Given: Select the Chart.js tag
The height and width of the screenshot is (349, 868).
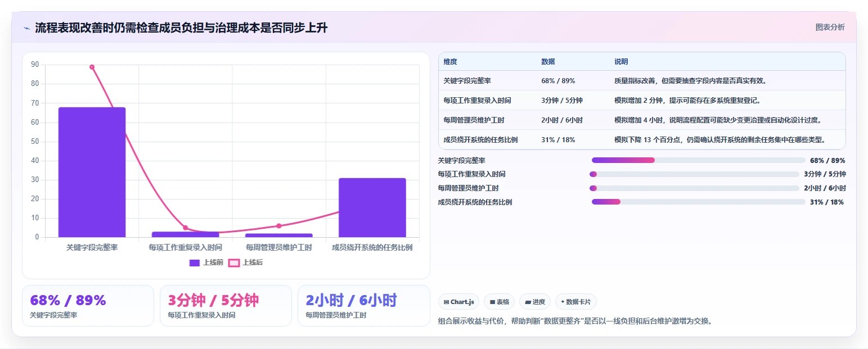Looking at the screenshot, I should pyautogui.click(x=459, y=302).
